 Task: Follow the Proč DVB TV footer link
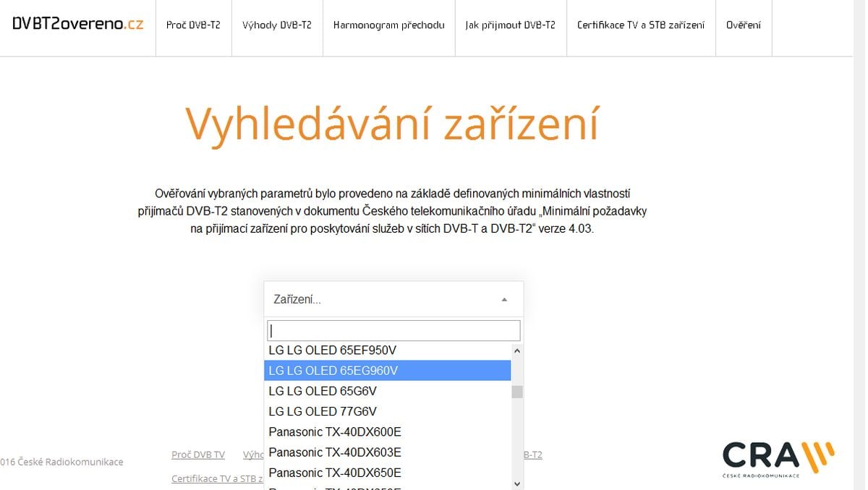198,455
